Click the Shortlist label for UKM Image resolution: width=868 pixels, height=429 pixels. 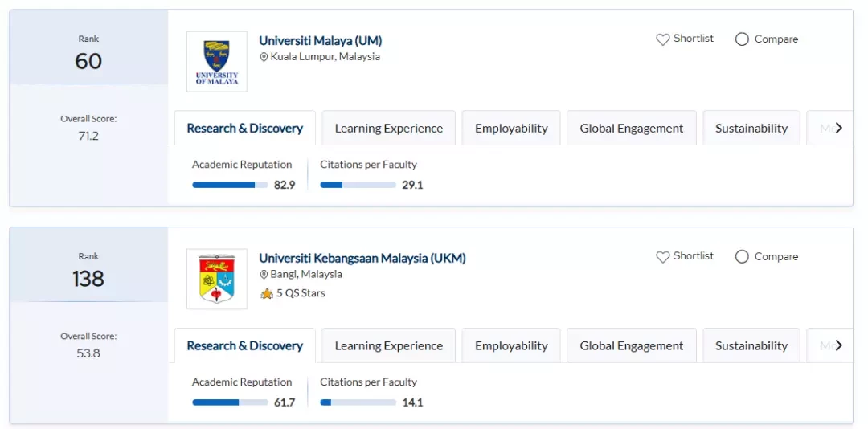[693, 256]
